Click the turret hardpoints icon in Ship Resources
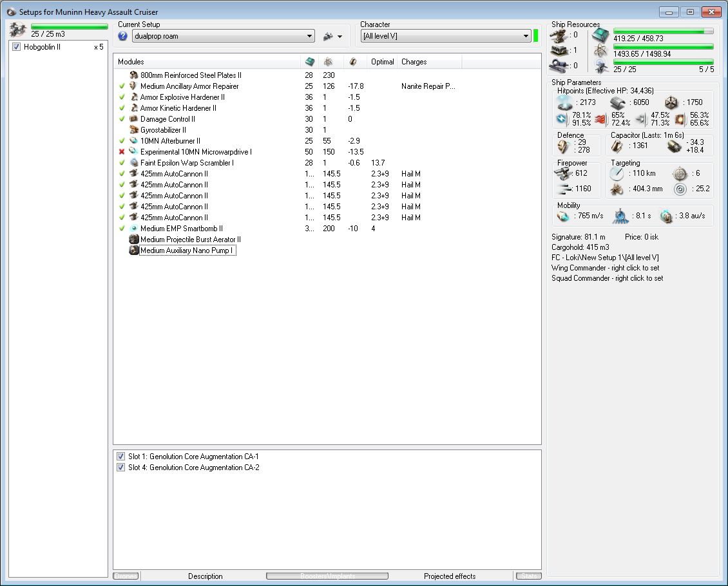Image resolution: width=728 pixels, height=586 pixels. [x=559, y=35]
